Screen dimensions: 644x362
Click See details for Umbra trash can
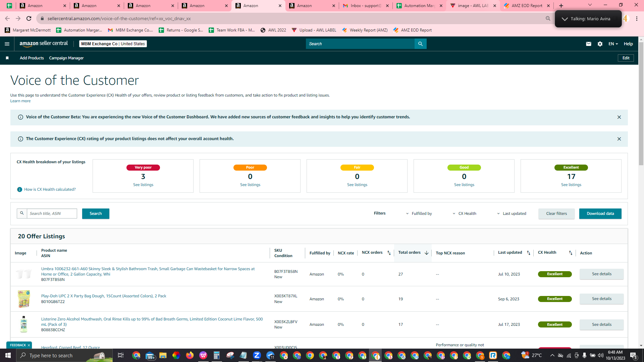[602, 274]
